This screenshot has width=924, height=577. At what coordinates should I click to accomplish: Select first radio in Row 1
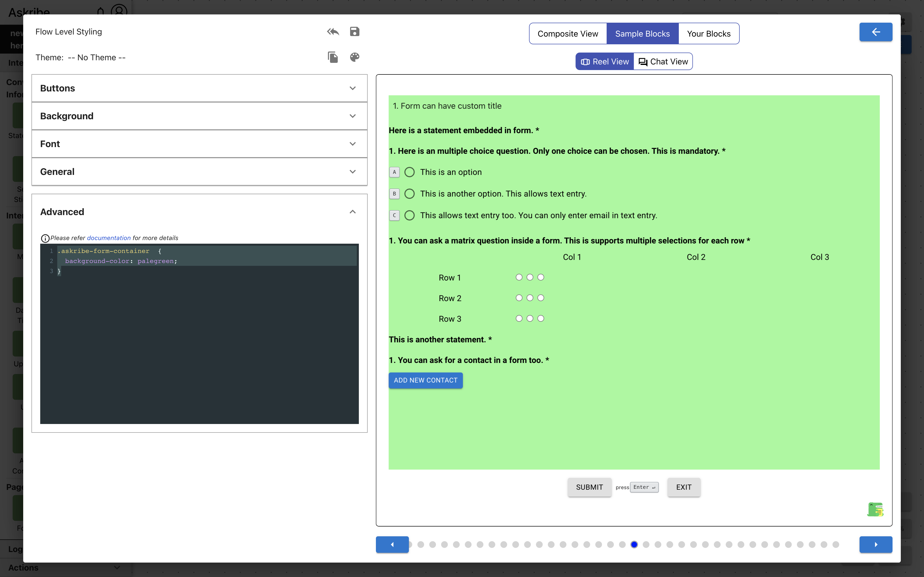pyautogui.click(x=519, y=277)
